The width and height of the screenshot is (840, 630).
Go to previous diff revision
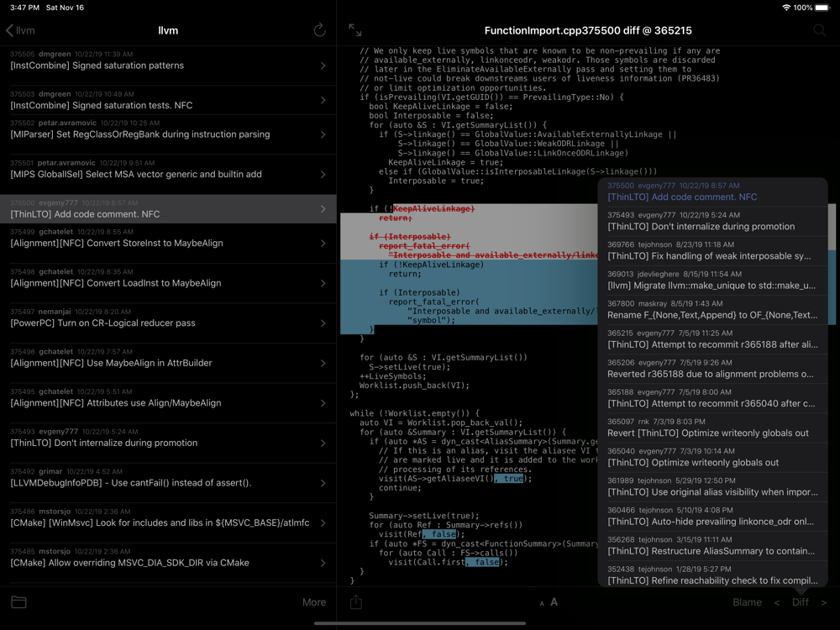point(777,602)
